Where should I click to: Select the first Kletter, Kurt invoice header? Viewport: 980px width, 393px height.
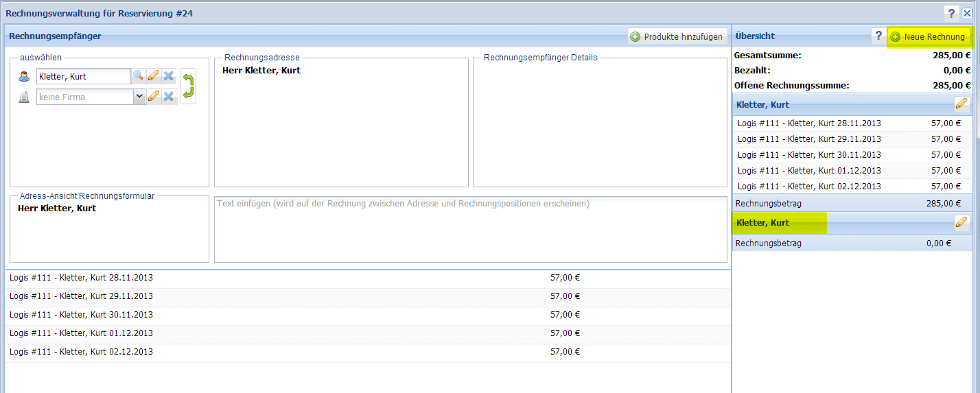coord(762,105)
